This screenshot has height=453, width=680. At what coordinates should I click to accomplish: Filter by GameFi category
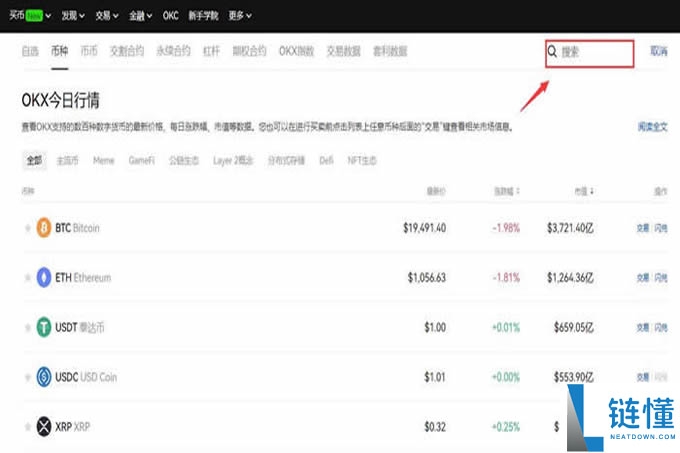pyautogui.click(x=141, y=160)
